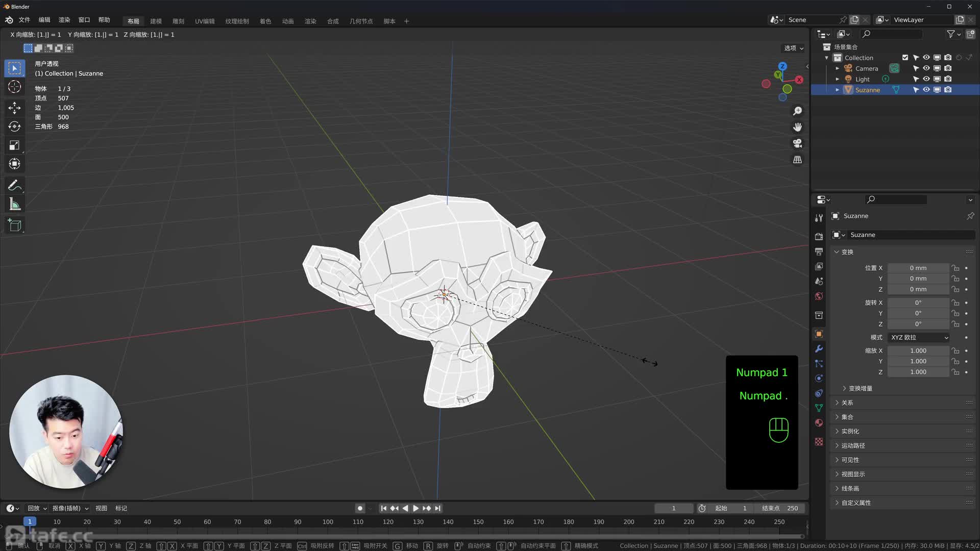The width and height of the screenshot is (980, 551).
Task: Select the Annotate tool
Action: click(14, 185)
